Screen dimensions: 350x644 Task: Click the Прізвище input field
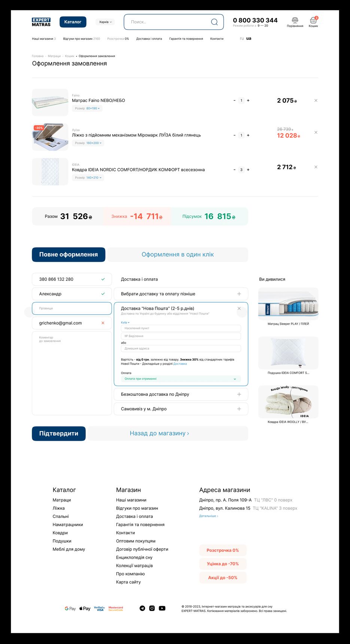click(x=72, y=309)
